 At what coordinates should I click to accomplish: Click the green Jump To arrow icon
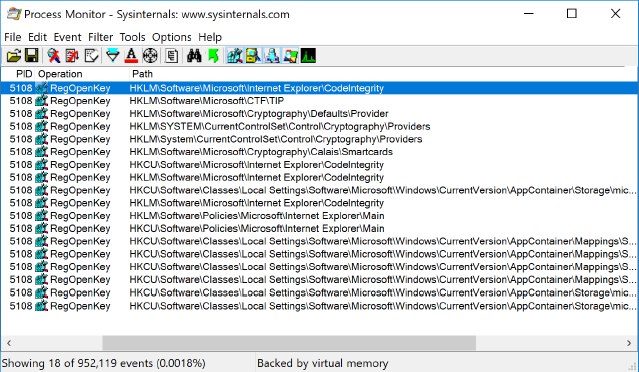pyautogui.click(x=213, y=55)
